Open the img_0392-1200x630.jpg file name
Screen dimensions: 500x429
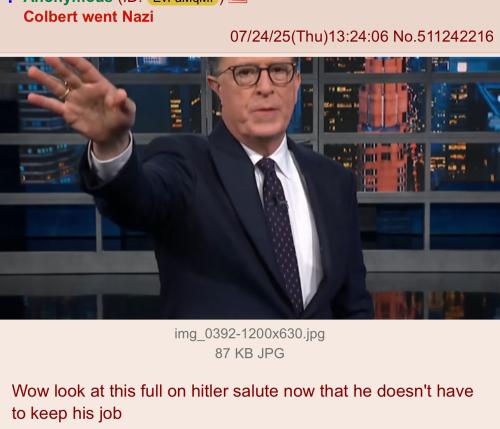(249, 334)
